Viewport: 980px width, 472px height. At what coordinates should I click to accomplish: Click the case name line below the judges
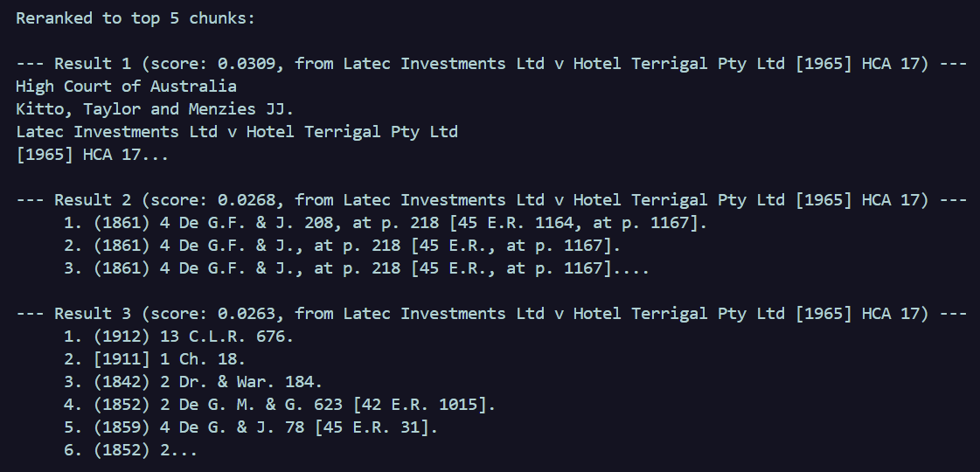tap(236, 131)
